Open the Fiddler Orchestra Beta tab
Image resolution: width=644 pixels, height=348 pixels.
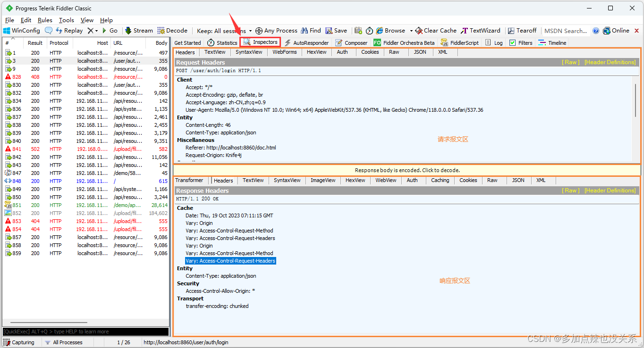(x=404, y=42)
